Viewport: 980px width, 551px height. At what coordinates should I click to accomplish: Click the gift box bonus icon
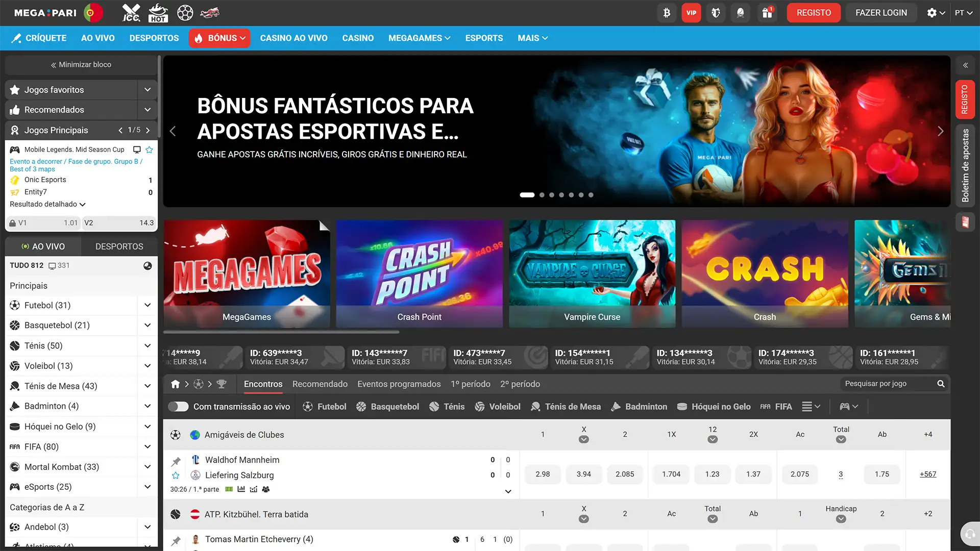[x=767, y=13]
